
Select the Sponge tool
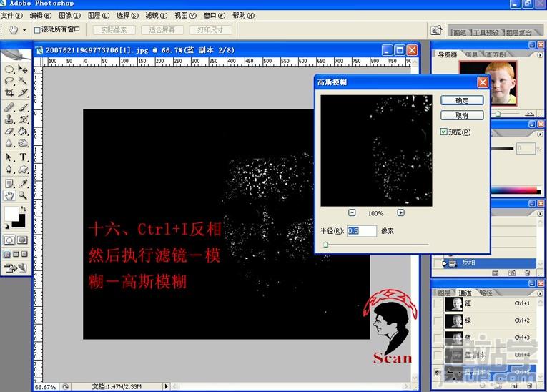22,143
